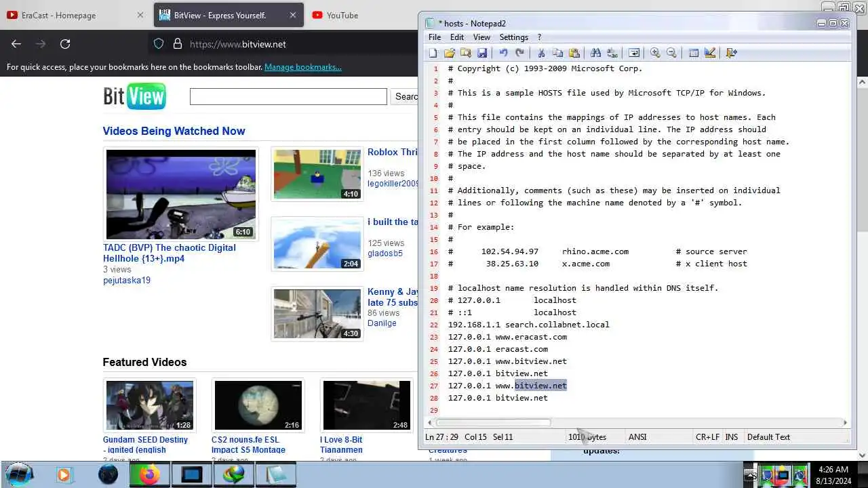Open the Kenny & Jay 4:30 video thumbnail

point(317,314)
